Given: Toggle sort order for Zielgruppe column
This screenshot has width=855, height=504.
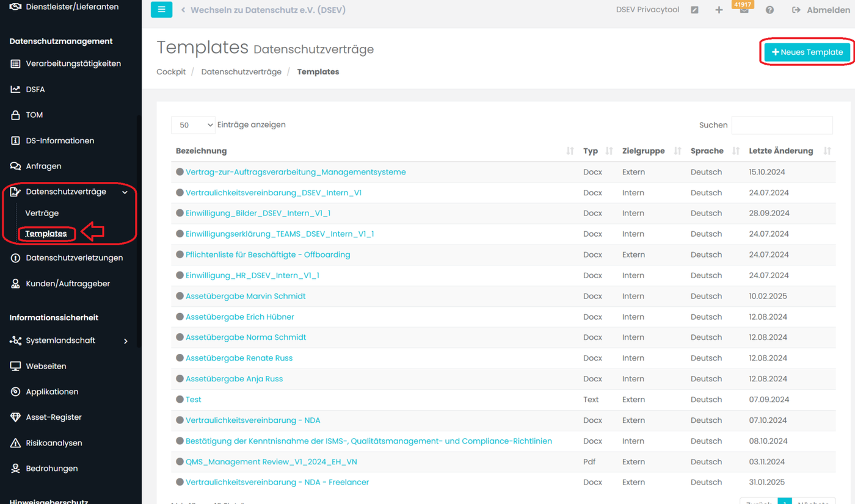Looking at the screenshot, I should click(677, 151).
